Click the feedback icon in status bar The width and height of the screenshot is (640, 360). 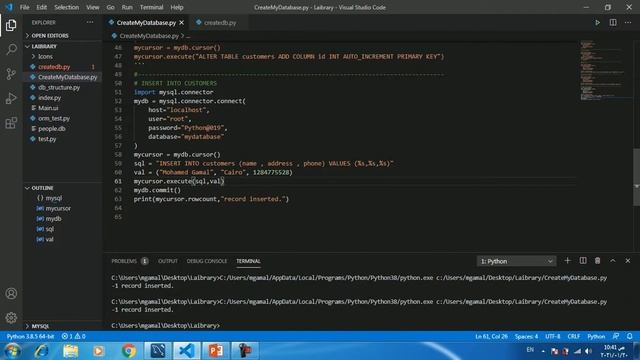616,336
